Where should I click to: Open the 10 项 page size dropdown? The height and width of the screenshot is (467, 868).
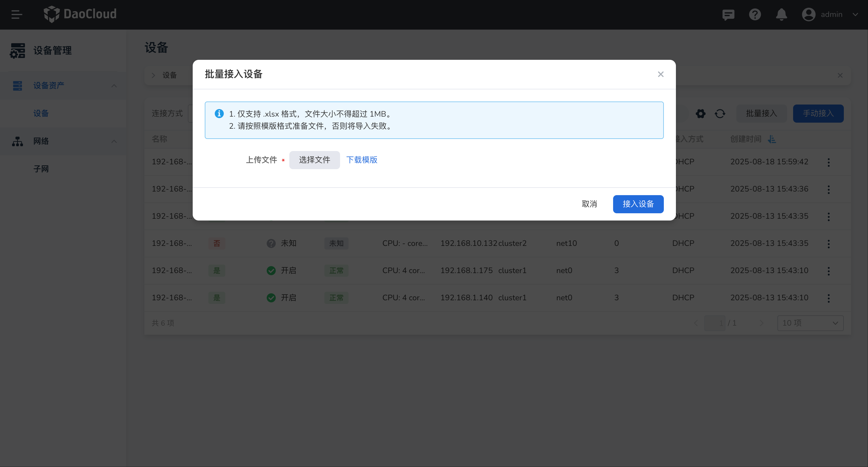click(x=810, y=323)
